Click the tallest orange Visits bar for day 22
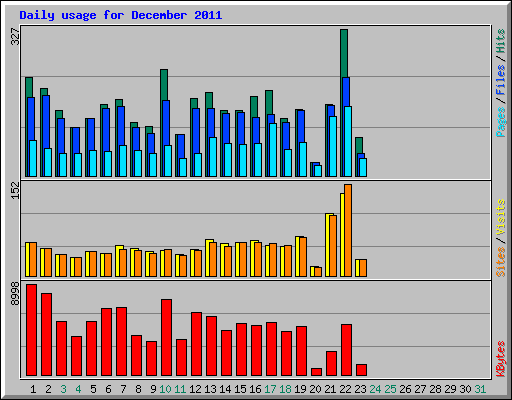This screenshot has width=512, height=400. [x=348, y=230]
